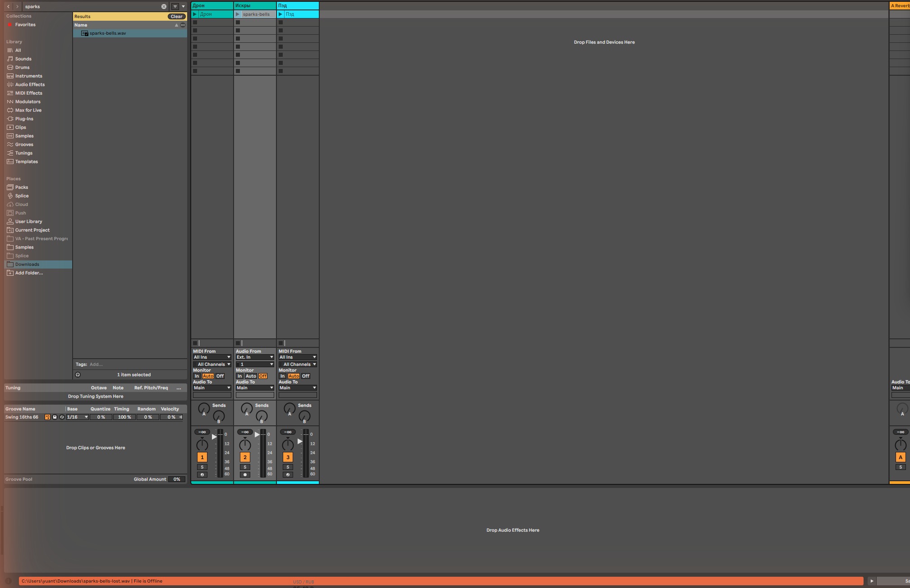Open the Grooves library category
This screenshot has height=588, width=910.
(24, 145)
